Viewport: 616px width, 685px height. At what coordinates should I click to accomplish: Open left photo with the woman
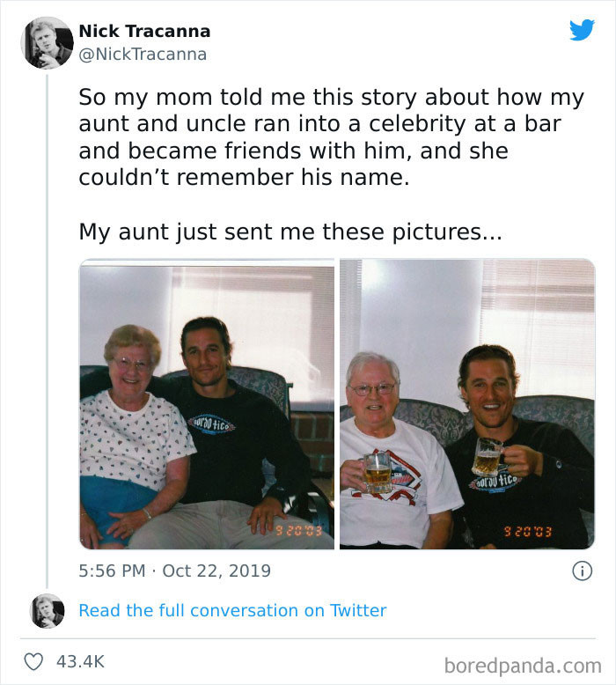[x=207, y=404]
